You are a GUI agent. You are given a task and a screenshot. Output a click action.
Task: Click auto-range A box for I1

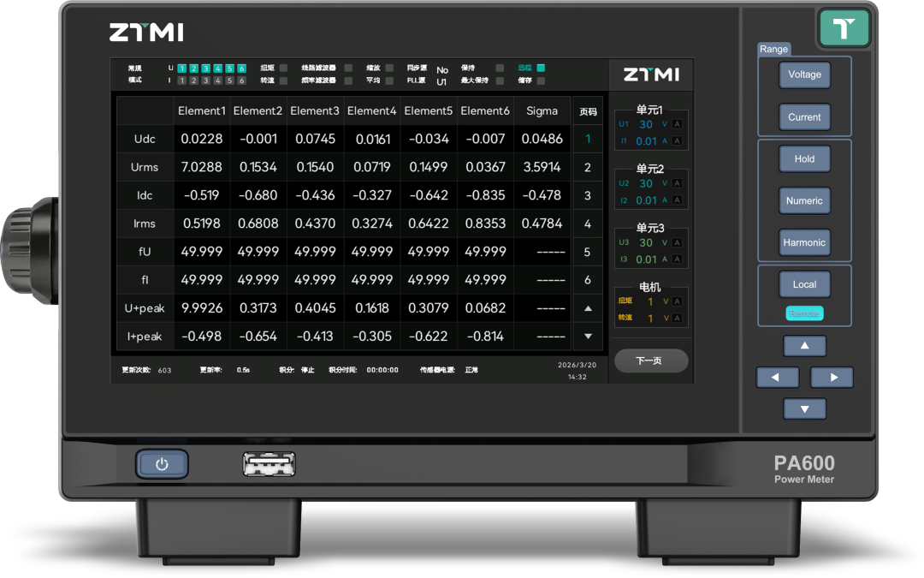(x=677, y=141)
